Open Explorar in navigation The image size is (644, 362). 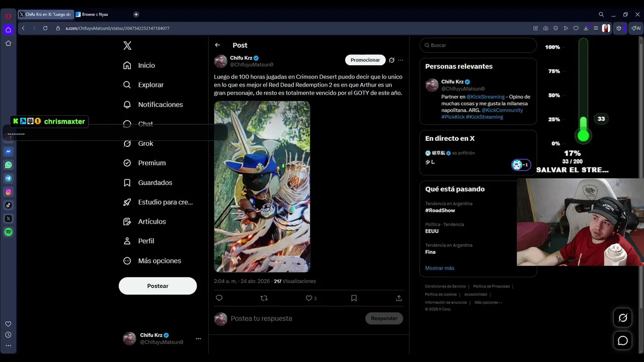click(143, 85)
